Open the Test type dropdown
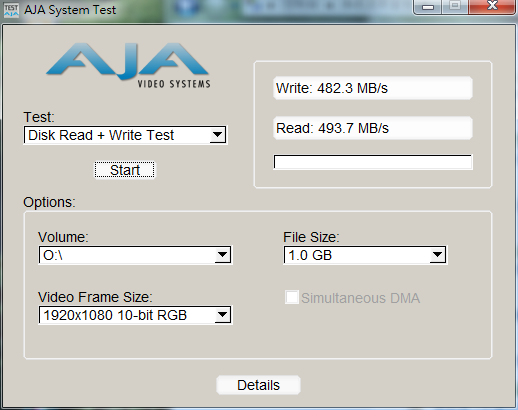The height and width of the screenshot is (410, 518). click(x=125, y=135)
